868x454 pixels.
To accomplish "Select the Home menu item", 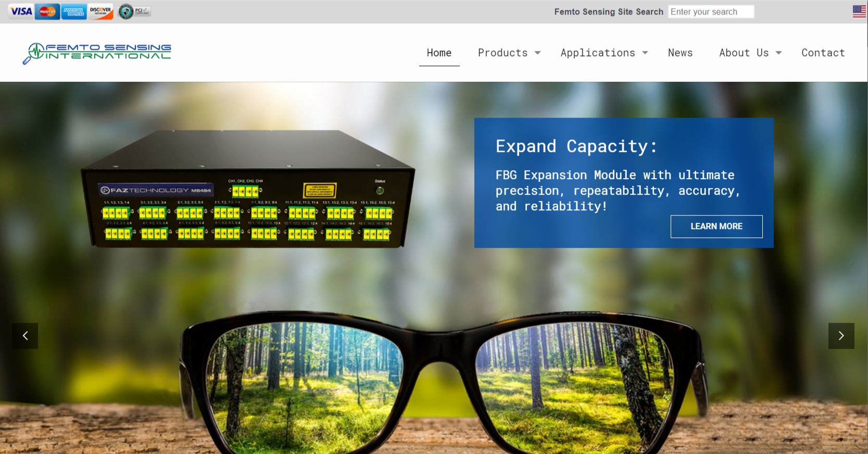I will 439,53.
